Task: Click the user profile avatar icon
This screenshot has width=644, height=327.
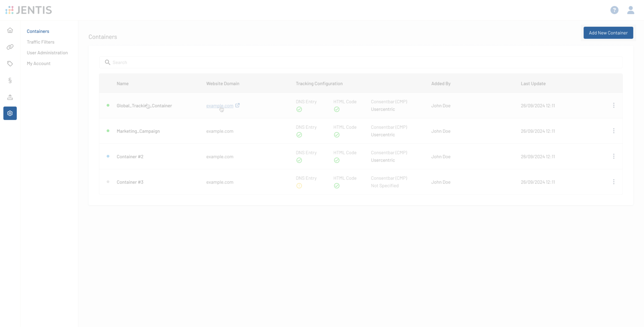Action: 630,10
